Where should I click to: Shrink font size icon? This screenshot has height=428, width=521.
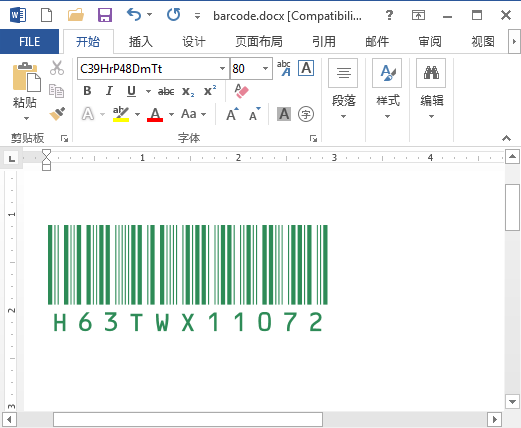tap(255, 114)
